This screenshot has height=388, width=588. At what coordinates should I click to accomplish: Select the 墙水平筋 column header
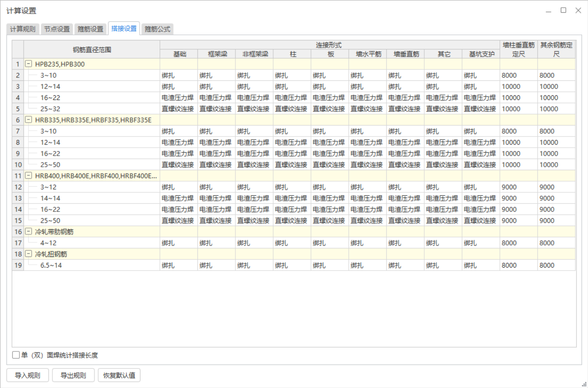click(368, 54)
